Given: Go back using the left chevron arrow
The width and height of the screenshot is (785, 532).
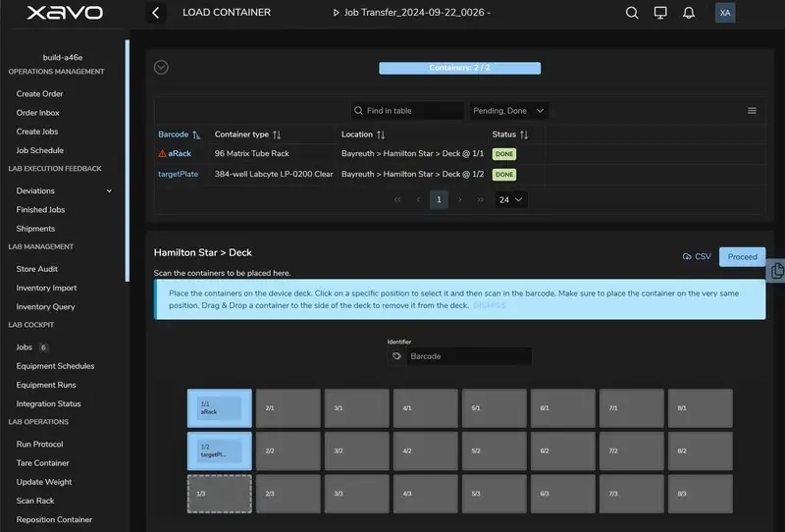Looking at the screenshot, I should pos(156,13).
